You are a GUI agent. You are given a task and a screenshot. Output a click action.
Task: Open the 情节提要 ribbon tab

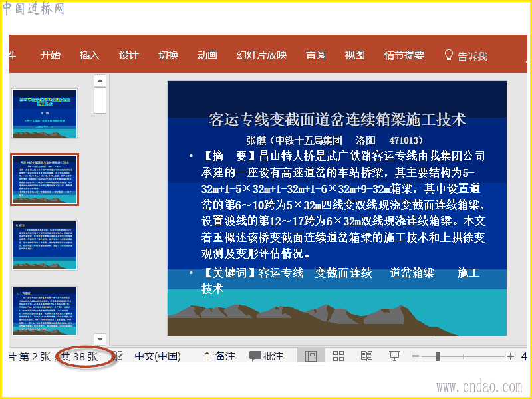404,55
